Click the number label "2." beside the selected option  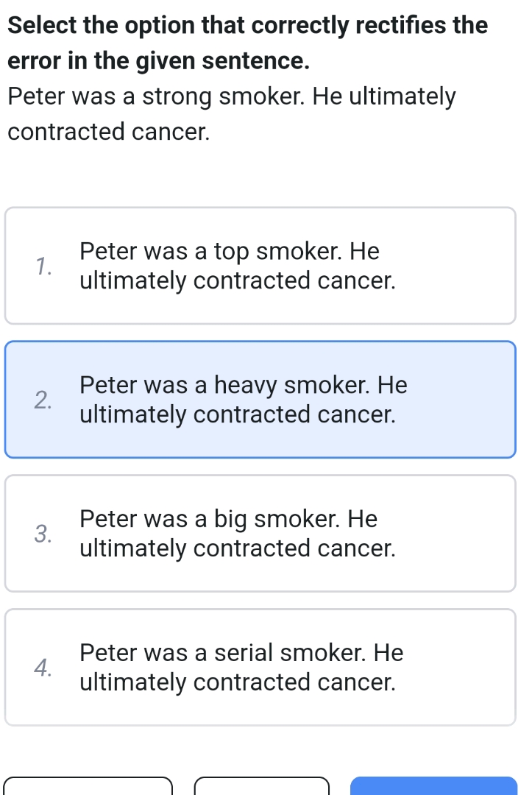(x=43, y=400)
